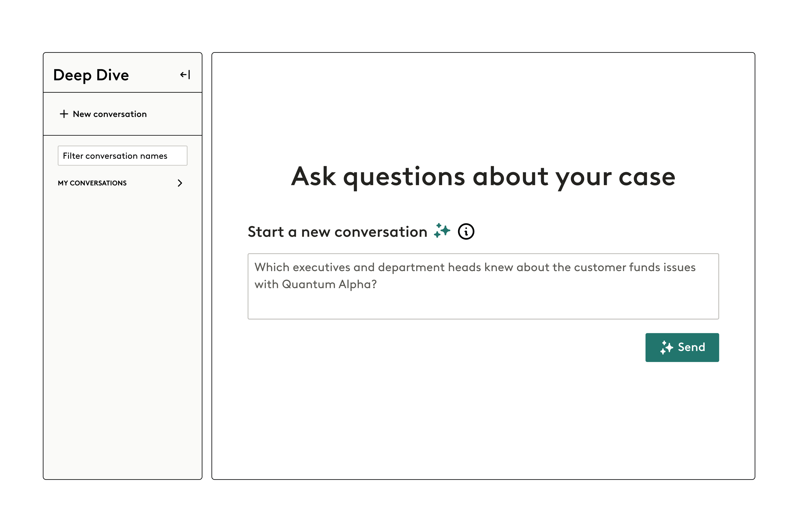The height and width of the screenshot is (532, 798).
Task: Expand the MY CONVERSATIONS chevron
Action: click(x=180, y=183)
